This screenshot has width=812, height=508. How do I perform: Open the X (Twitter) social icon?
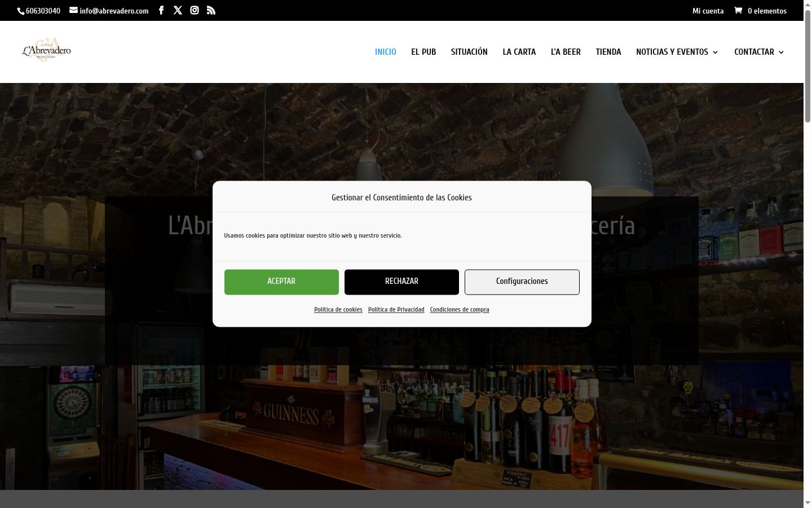click(x=178, y=10)
